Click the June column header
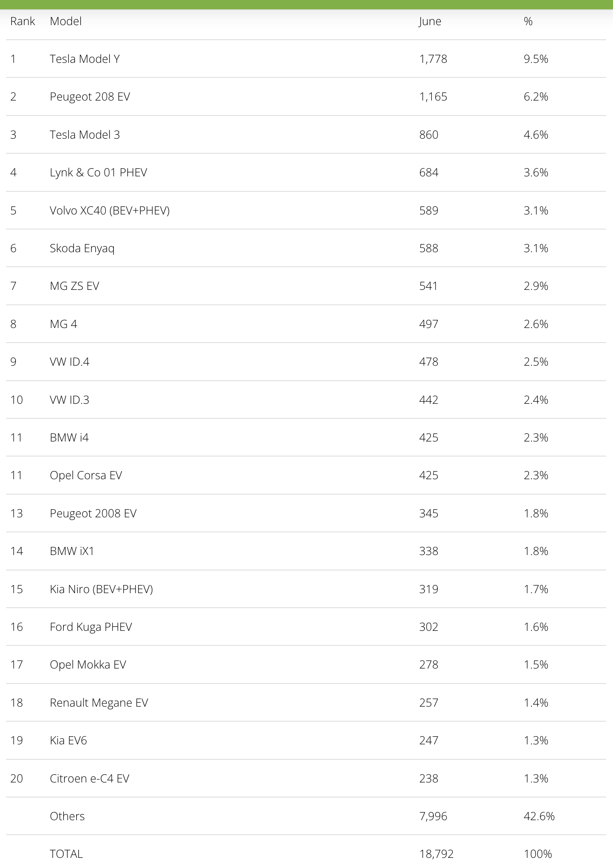 point(430,21)
